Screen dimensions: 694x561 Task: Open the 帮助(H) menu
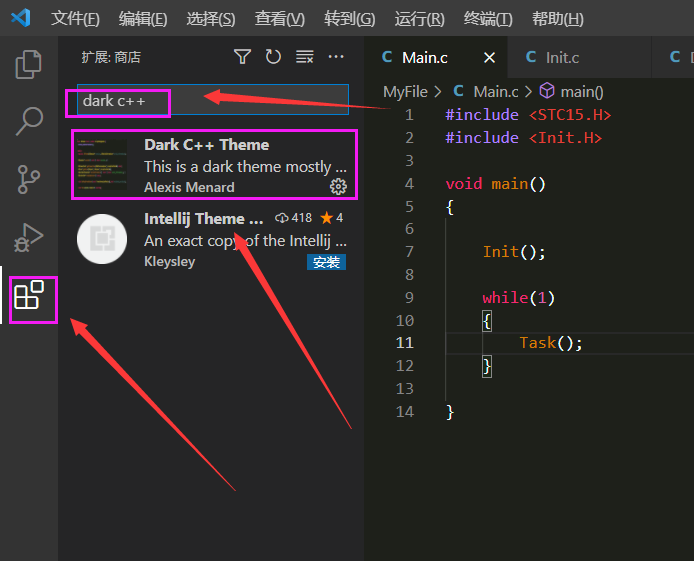[x=558, y=19]
